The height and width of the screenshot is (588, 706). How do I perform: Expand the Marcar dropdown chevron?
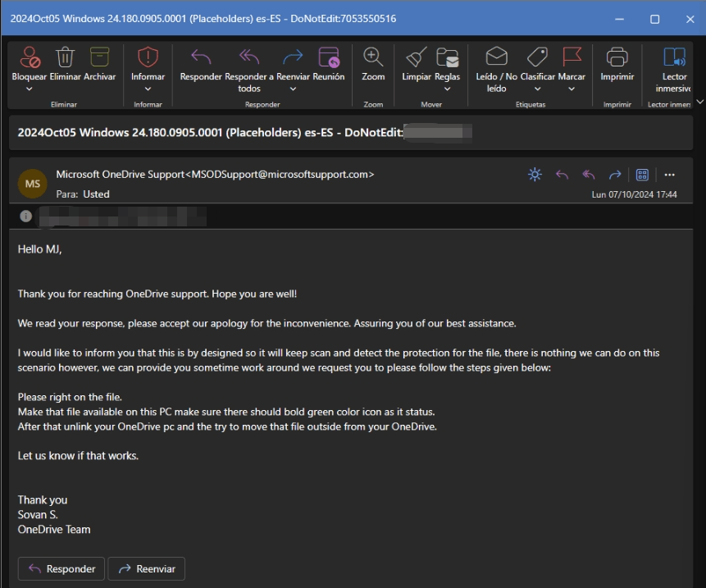tap(572, 89)
